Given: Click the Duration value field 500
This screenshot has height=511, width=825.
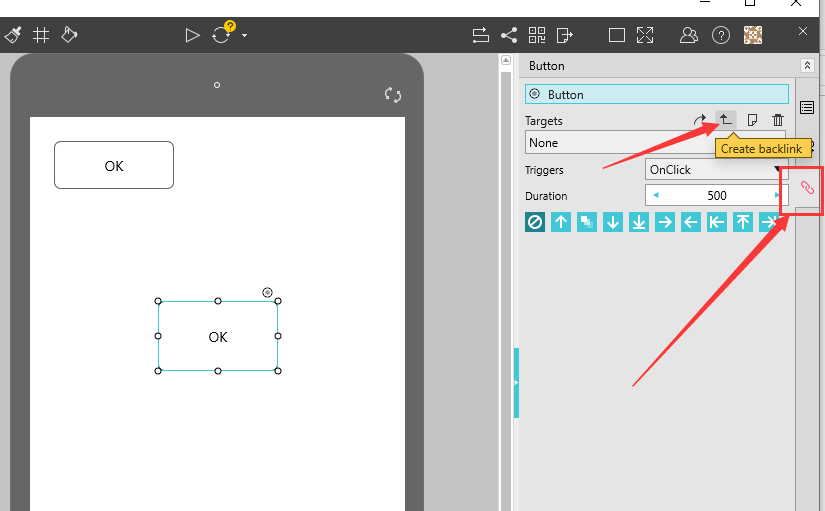Looking at the screenshot, I should [x=716, y=196].
